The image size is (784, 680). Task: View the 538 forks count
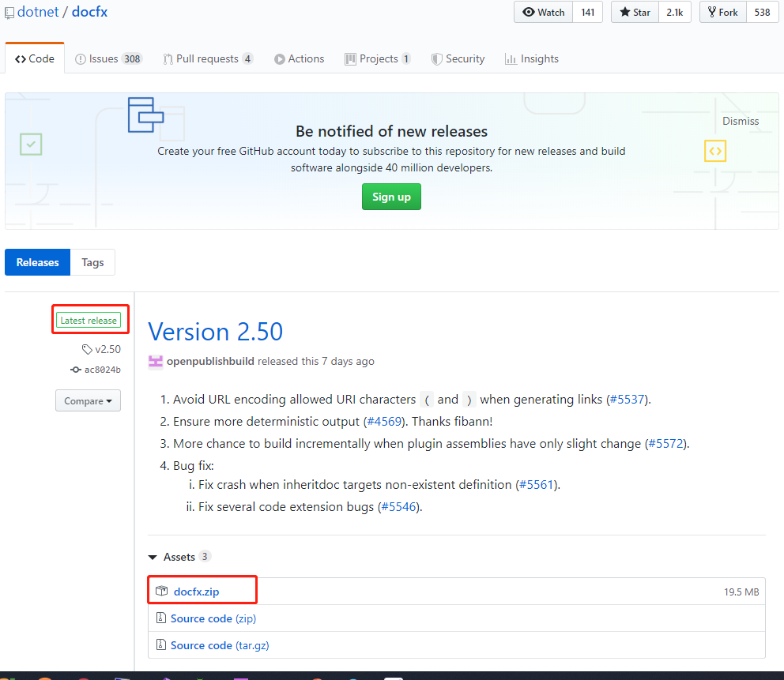762,12
